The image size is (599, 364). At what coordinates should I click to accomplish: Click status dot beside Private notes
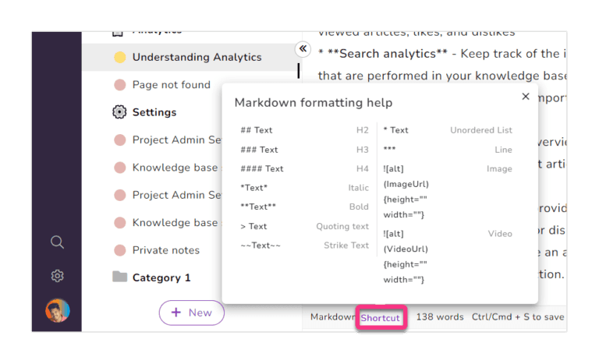pyautogui.click(x=119, y=250)
